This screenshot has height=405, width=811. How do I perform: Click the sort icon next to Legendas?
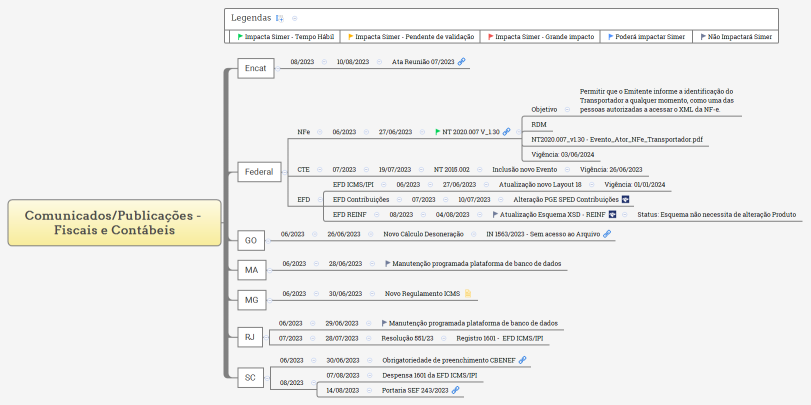click(x=280, y=18)
